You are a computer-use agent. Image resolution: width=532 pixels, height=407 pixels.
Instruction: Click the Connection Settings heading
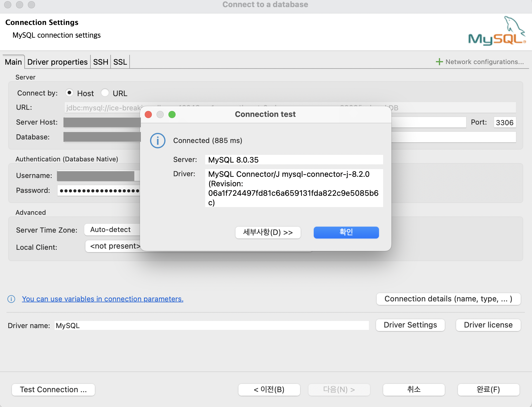click(42, 23)
